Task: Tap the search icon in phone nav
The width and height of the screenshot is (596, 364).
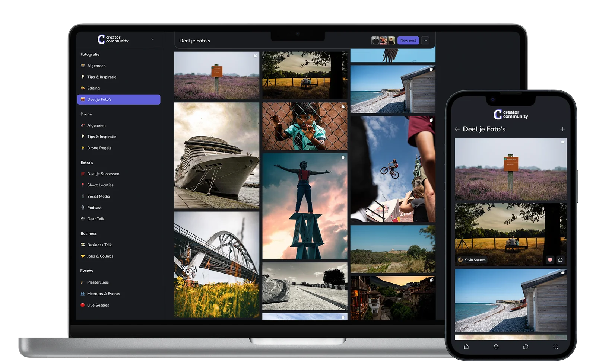Action: coord(555,347)
